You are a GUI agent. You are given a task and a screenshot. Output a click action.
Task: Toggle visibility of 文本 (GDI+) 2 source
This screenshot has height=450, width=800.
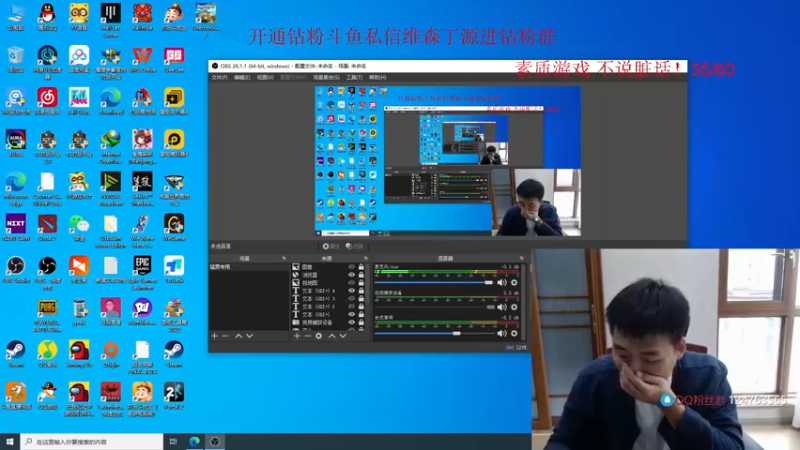[352, 307]
